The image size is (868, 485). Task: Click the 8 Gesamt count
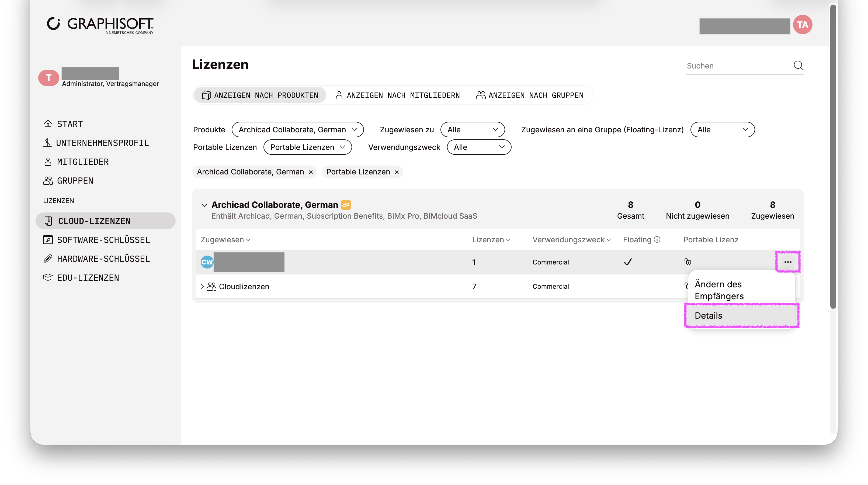pos(630,210)
